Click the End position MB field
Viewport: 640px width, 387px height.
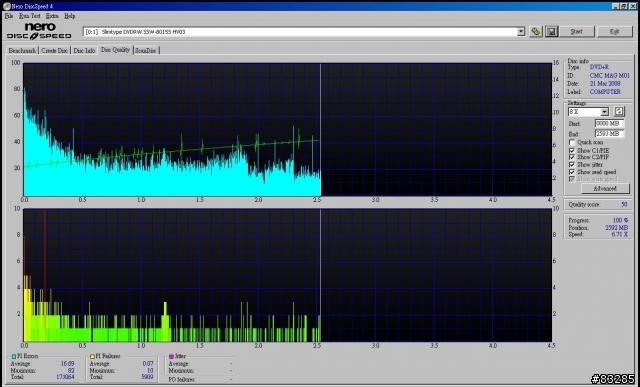(x=609, y=134)
